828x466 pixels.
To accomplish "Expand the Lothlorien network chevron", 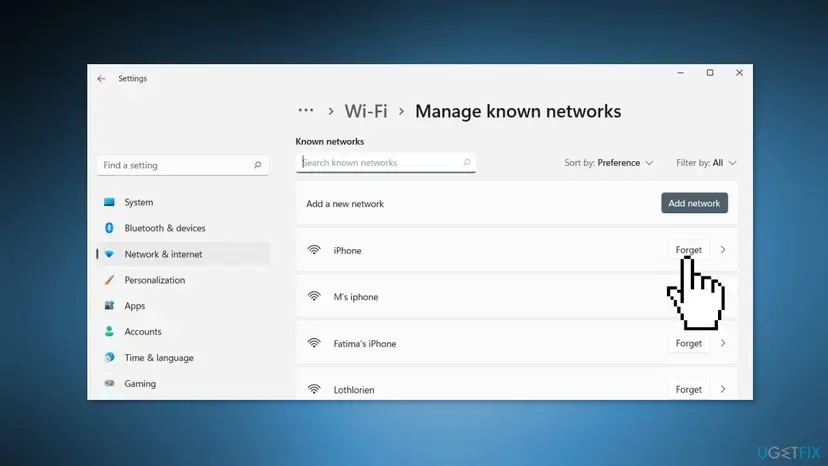I will coord(723,389).
